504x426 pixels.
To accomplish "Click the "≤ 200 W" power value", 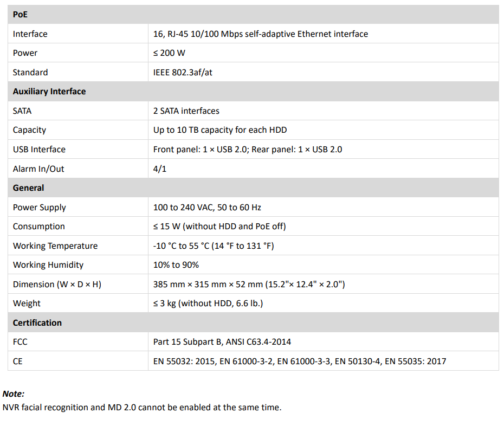I will (169, 53).
